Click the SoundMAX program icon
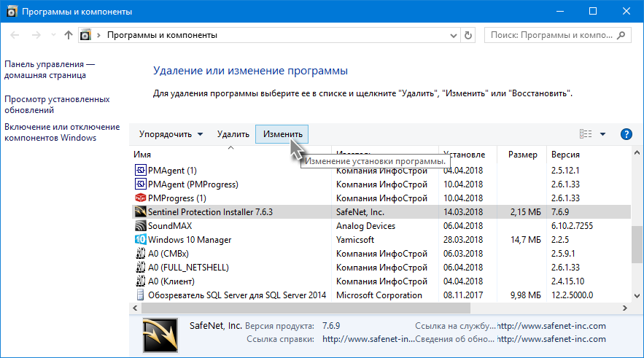Screen dimensions: 644x358 click(x=141, y=226)
